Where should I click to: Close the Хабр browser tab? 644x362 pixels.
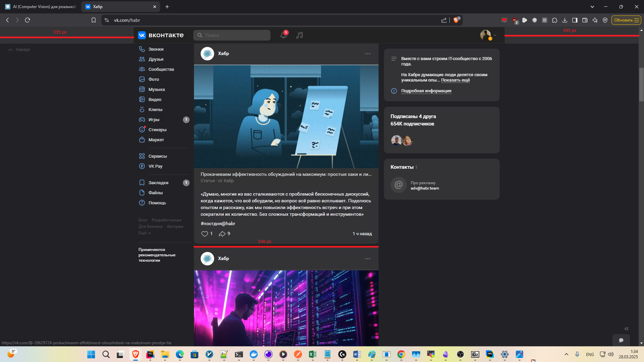[x=155, y=7]
